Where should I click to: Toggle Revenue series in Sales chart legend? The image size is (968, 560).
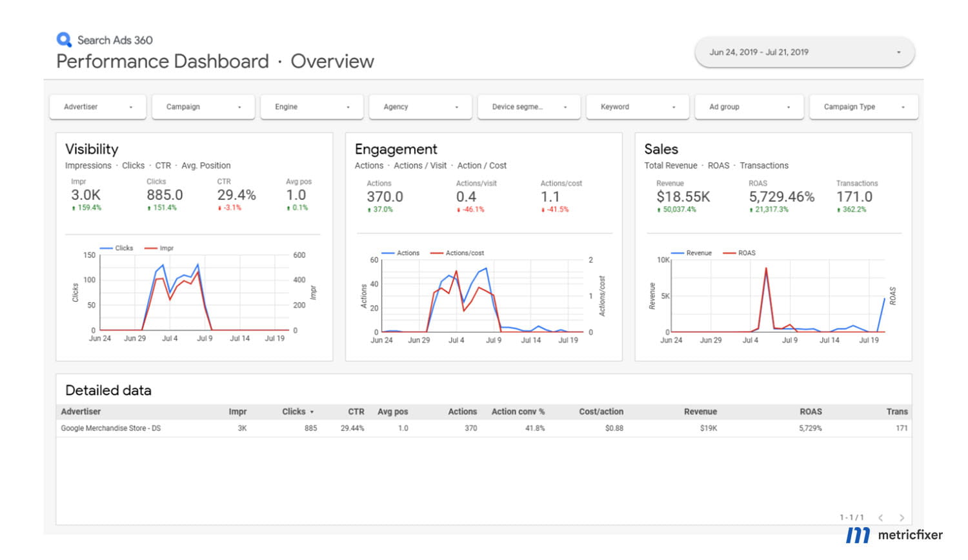[692, 253]
